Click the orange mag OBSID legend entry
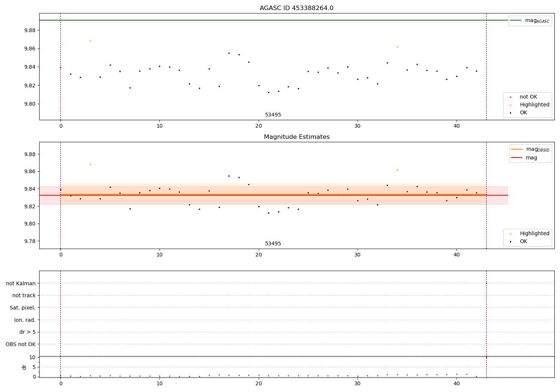Screen dimensions: 560x392 [x=530, y=149]
